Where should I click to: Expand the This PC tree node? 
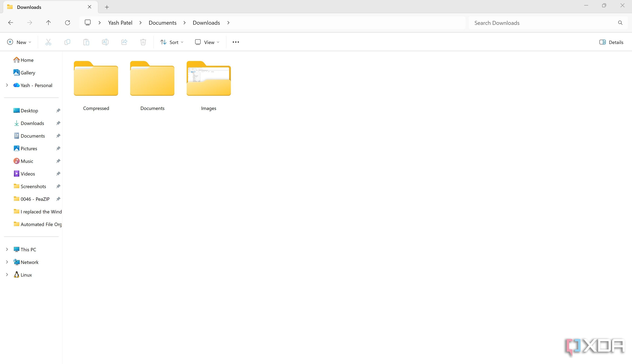[x=7, y=250]
